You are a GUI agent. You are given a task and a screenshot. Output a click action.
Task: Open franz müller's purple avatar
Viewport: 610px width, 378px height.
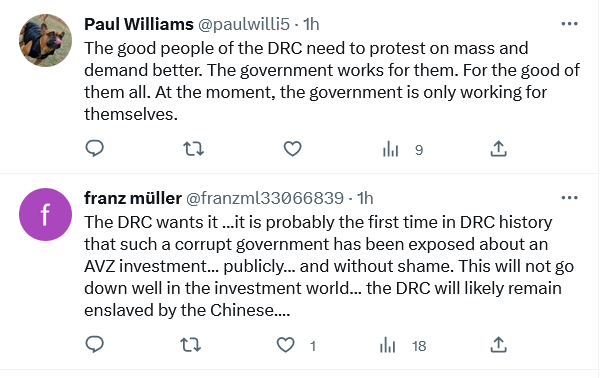46,214
